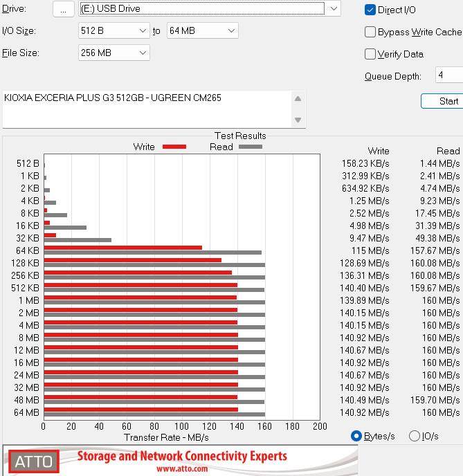
Task: Select the Bytes/s radio button
Action: (357, 436)
